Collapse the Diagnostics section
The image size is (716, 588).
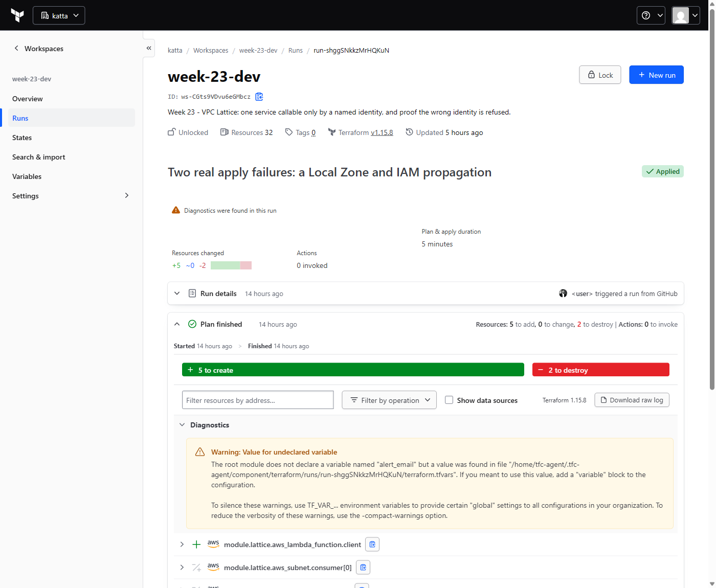[x=182, y=425]
